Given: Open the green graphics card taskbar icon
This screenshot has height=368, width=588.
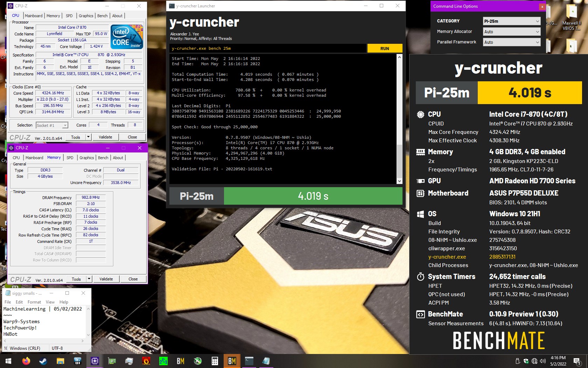Looking at the screenshot, I should pyautogui.click(x=112, y=361).
